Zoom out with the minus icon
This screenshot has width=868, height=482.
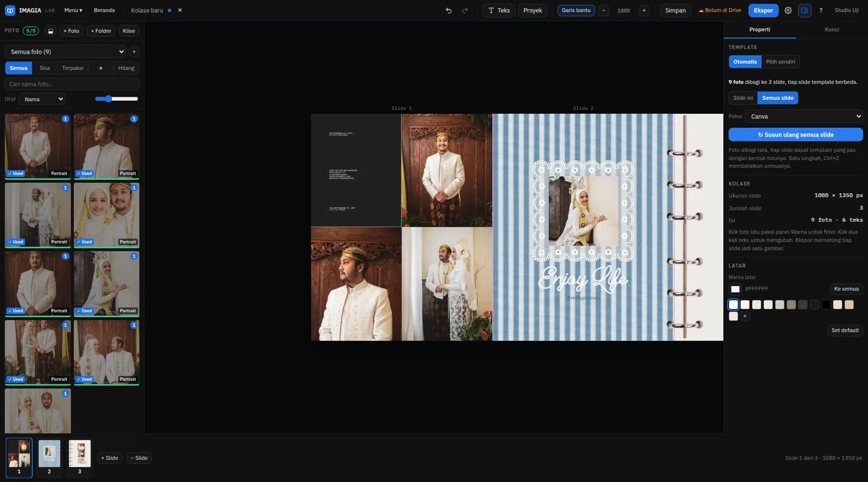[604, 10]
